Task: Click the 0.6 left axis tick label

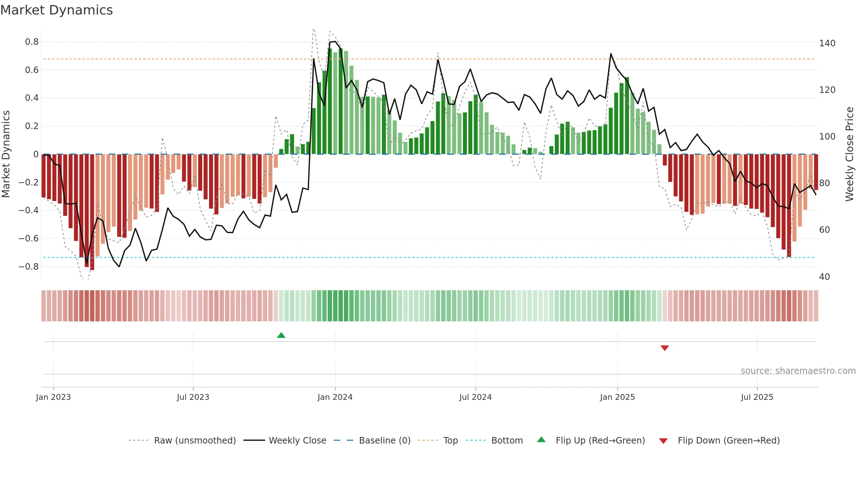Action: pos(32,70)
